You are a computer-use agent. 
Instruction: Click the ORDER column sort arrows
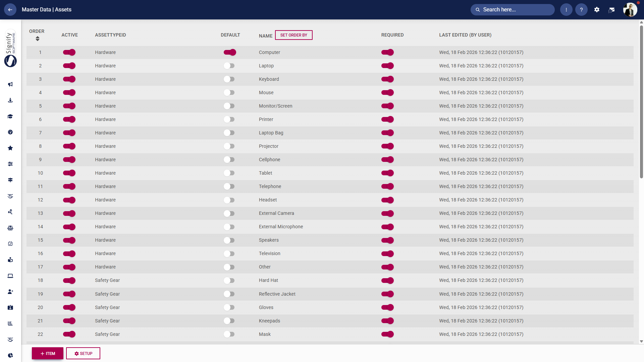pos(38,39)
